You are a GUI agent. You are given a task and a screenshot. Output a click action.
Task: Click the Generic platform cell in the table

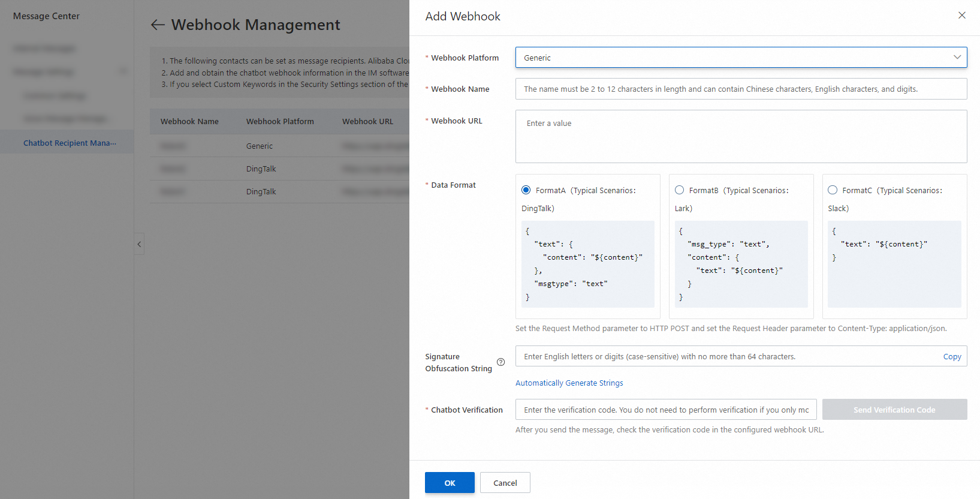(x=260, y=146)
